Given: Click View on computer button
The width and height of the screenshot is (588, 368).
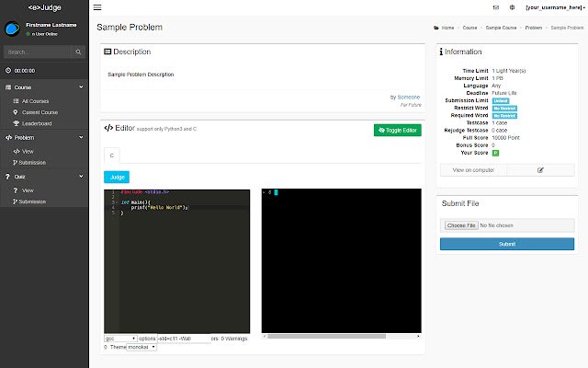Looking at the screenshot, I should point(473,170).
